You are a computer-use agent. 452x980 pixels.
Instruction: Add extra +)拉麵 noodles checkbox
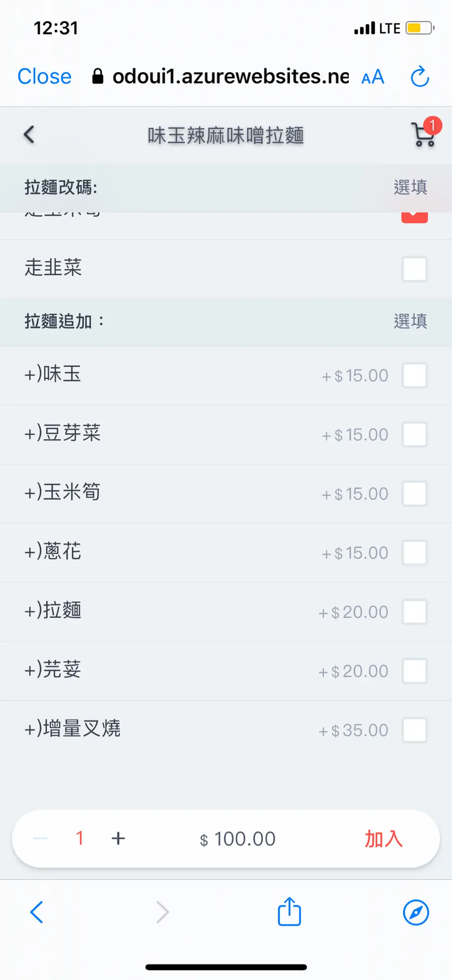click(x=414, y=612)
